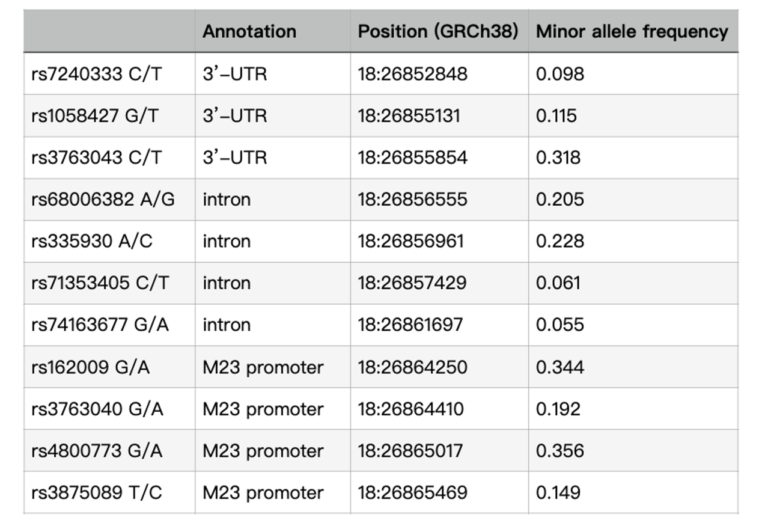Click the frequency value 0.356

560,451
